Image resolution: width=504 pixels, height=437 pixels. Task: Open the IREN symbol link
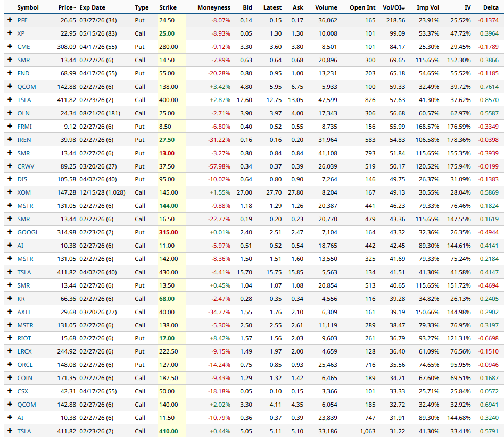click(x=24, y=140)
